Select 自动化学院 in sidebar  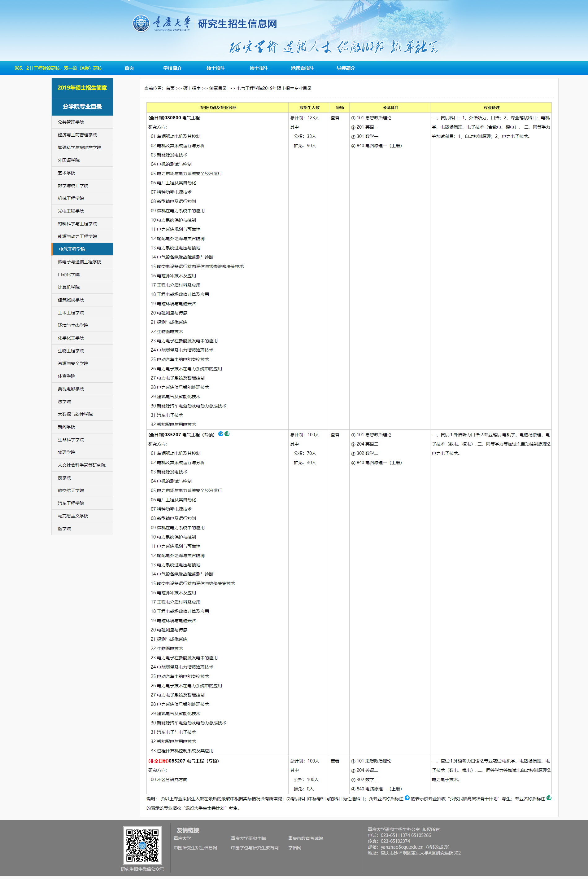pos(82,275)
